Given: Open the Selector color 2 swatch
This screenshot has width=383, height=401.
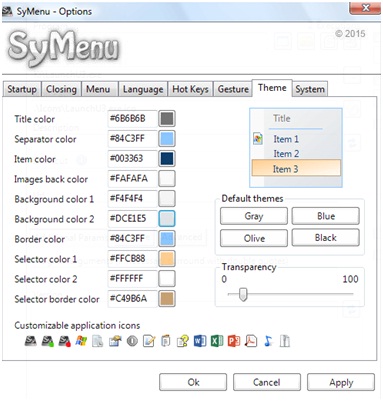Looking at the screenshot, I should (x=167, y=279).
